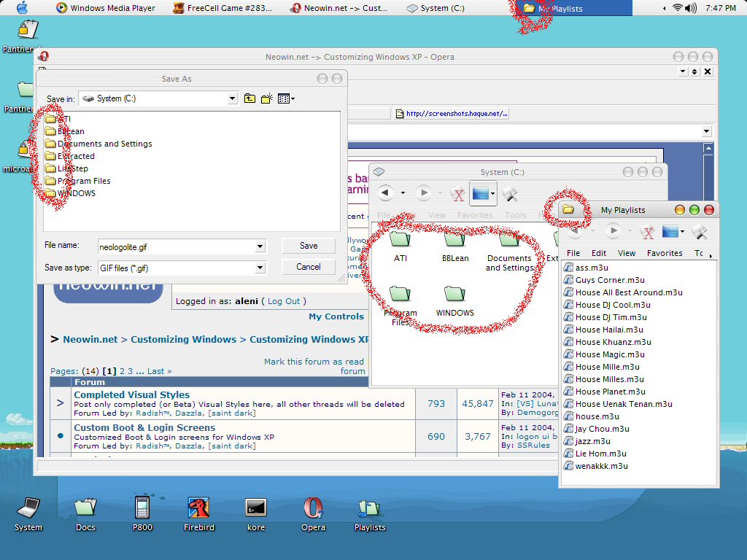747x560 pixels.
Task: Click the Up One Level folder icon
Action: click(249, 98)
